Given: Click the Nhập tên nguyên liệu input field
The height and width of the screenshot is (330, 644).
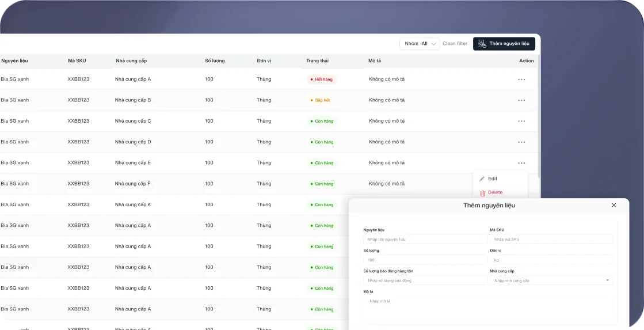Looking at the screenshot, I should (x=425, y=239).
